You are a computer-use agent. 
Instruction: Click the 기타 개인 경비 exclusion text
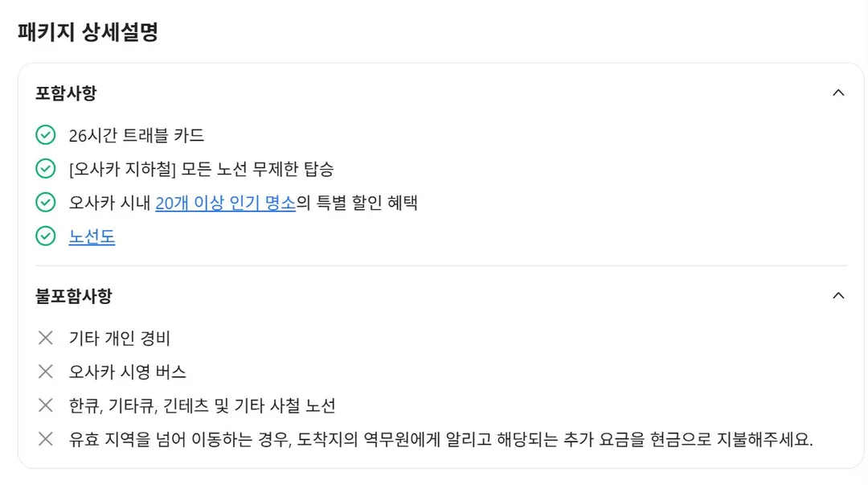point(120,338)
